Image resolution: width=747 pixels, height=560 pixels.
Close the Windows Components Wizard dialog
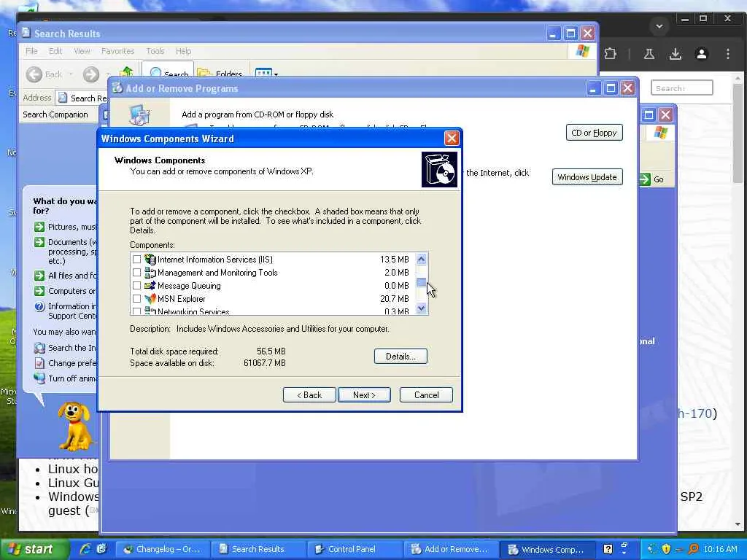pyautogui.click(x=451, y=139)
